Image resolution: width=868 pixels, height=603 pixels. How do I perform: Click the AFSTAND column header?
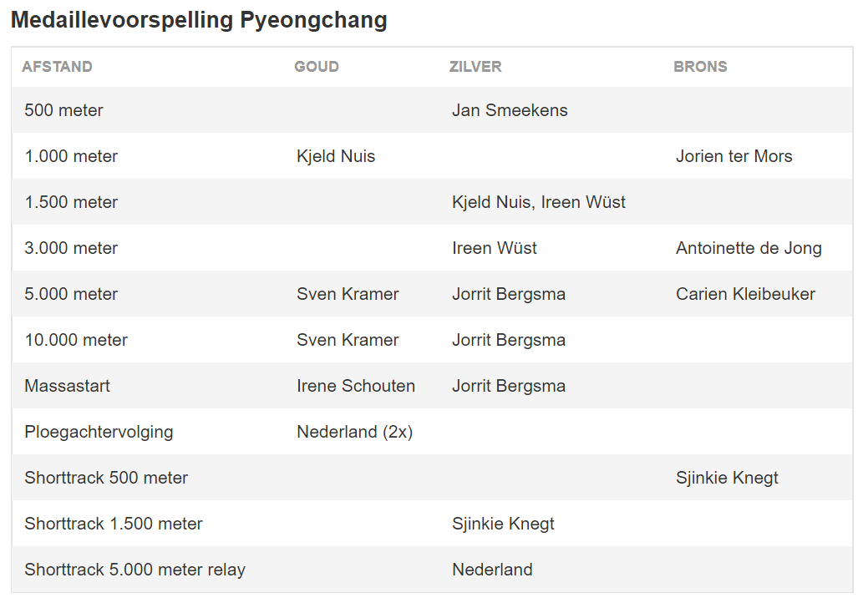tap(57, 67)
